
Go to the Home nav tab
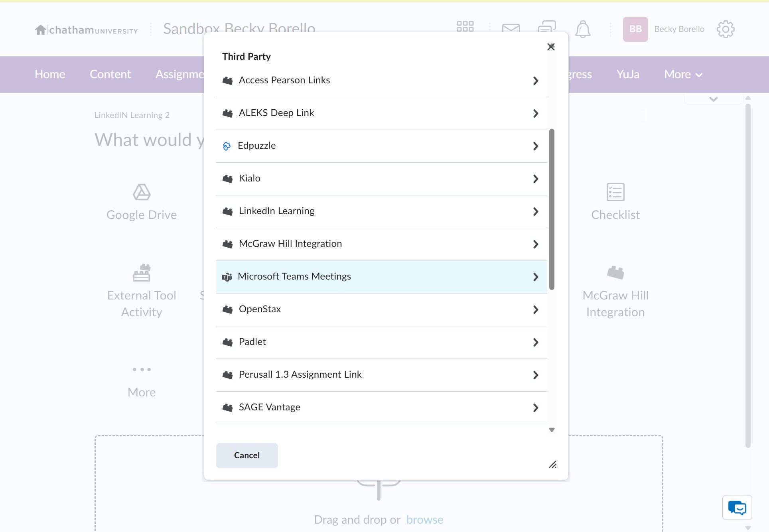[50, 74]
